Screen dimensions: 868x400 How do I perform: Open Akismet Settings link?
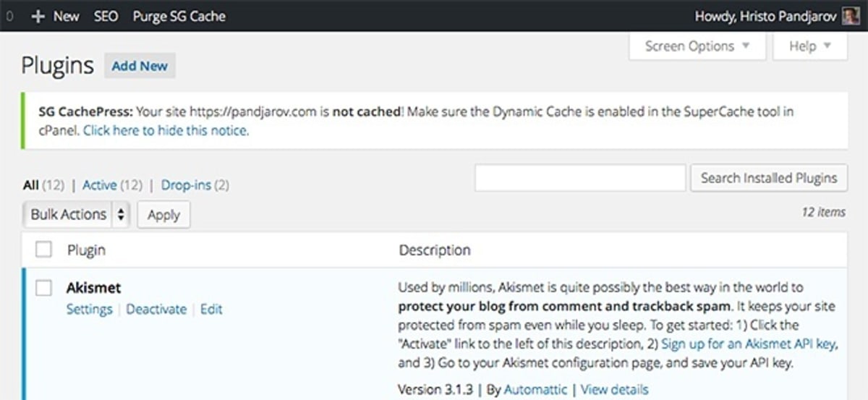(x=90, y=309)
